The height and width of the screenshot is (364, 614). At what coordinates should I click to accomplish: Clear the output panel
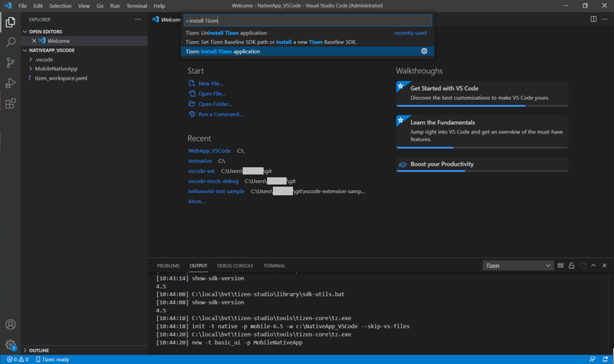point(560,266)
